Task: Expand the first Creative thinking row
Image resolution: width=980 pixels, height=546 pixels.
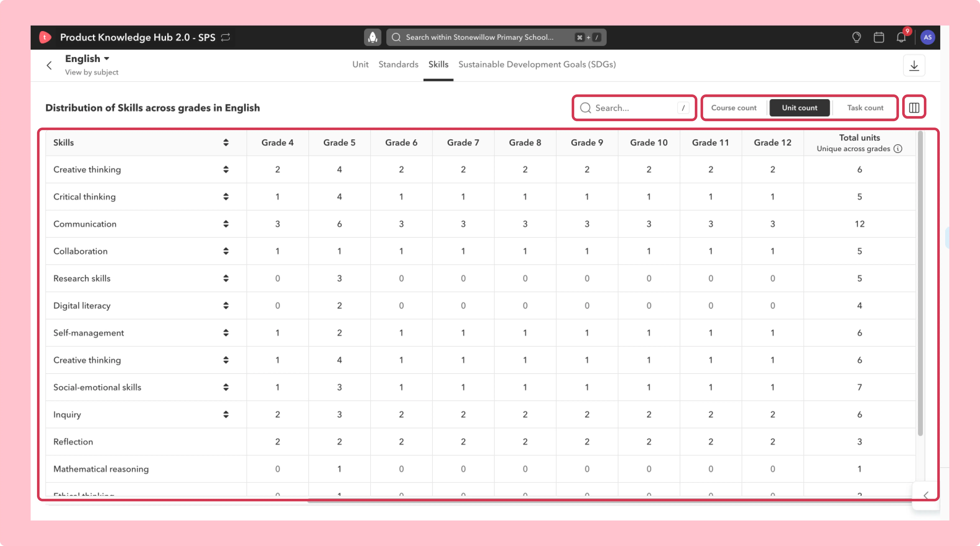Action: coord(226,170)
